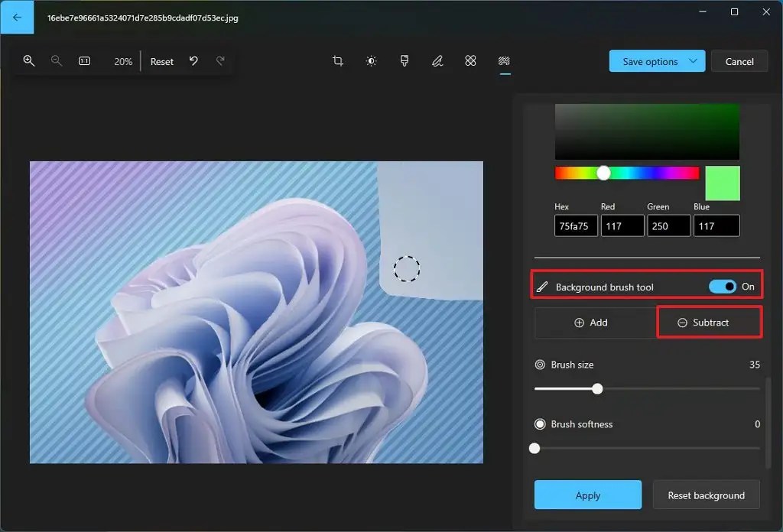Viewport: 783px width, 532px height.
Task: Select the Background editing tool
Action: click(504, 61)
